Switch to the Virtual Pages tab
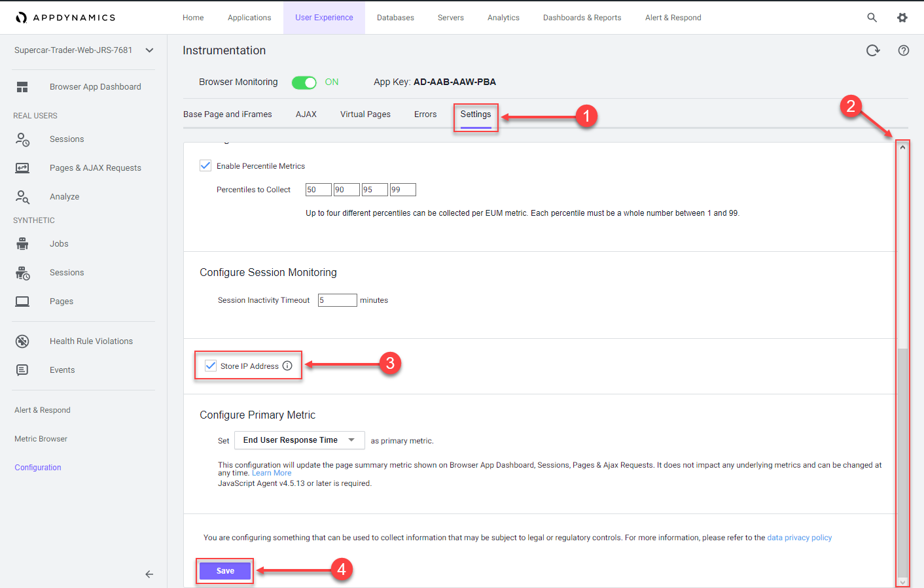This screenshot has height=588, width=924. (x=365, y=114)
